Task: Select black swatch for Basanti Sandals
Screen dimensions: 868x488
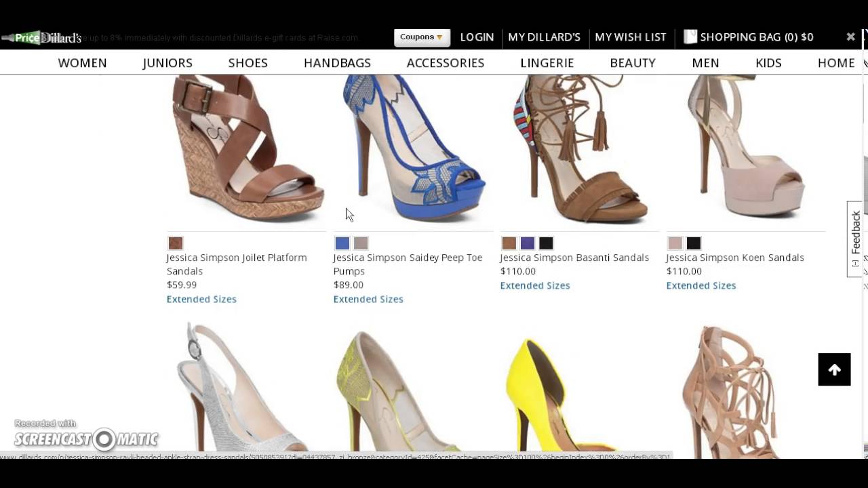Action: coord(546,243)
